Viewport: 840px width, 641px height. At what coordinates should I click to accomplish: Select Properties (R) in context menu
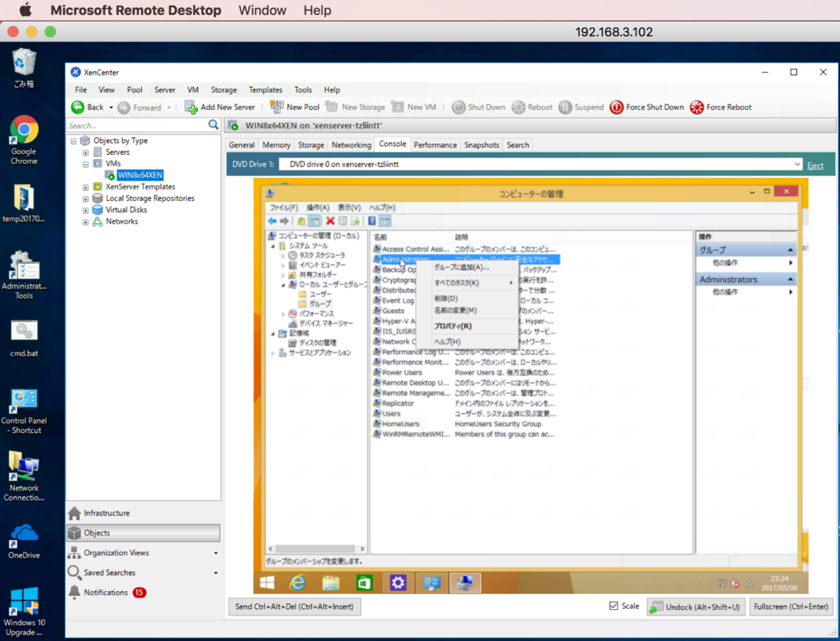tap(467, 326)
